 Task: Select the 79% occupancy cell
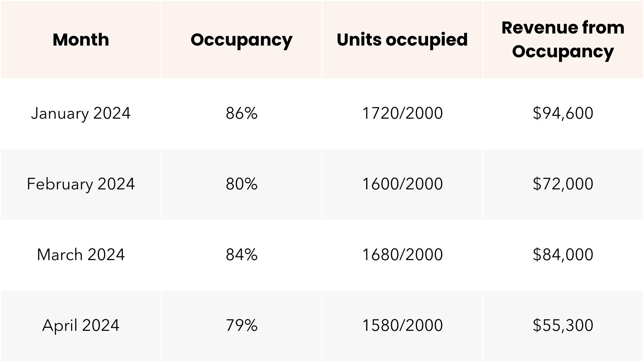[x=241, y=325]
